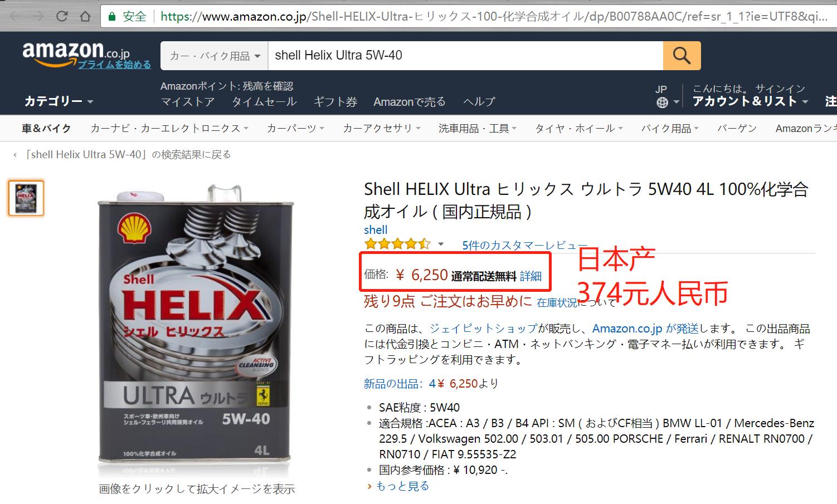The image size is (837, 504).
Task: Open the rating breakdown arrow beside stars
Action: click(x=441, y=244)
